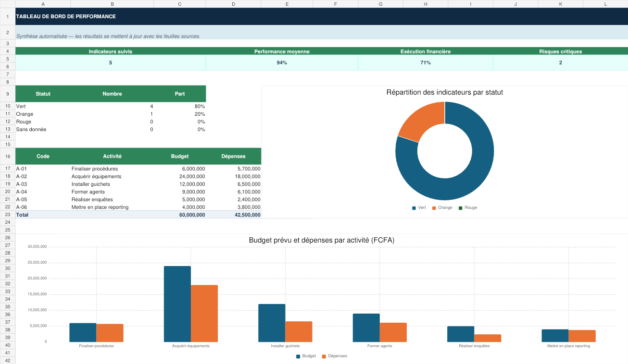Click the 71% execution value
The image size is (628, 364).
click(x=426, y=62)
